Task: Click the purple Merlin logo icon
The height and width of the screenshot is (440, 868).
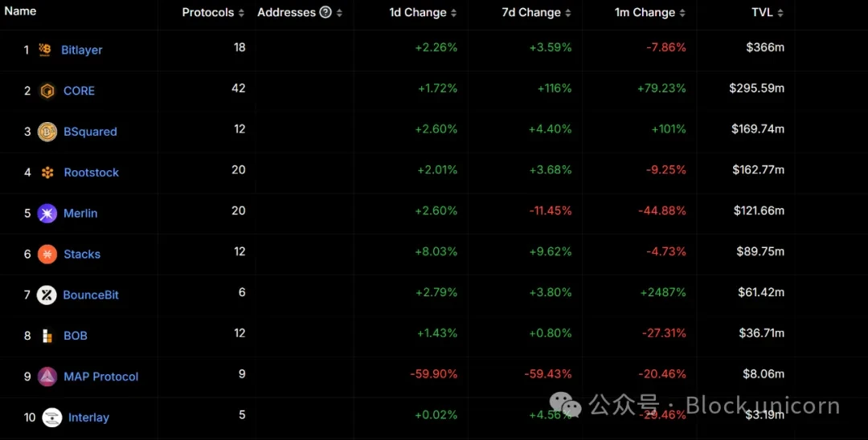Action: click(x=47, y=214)
